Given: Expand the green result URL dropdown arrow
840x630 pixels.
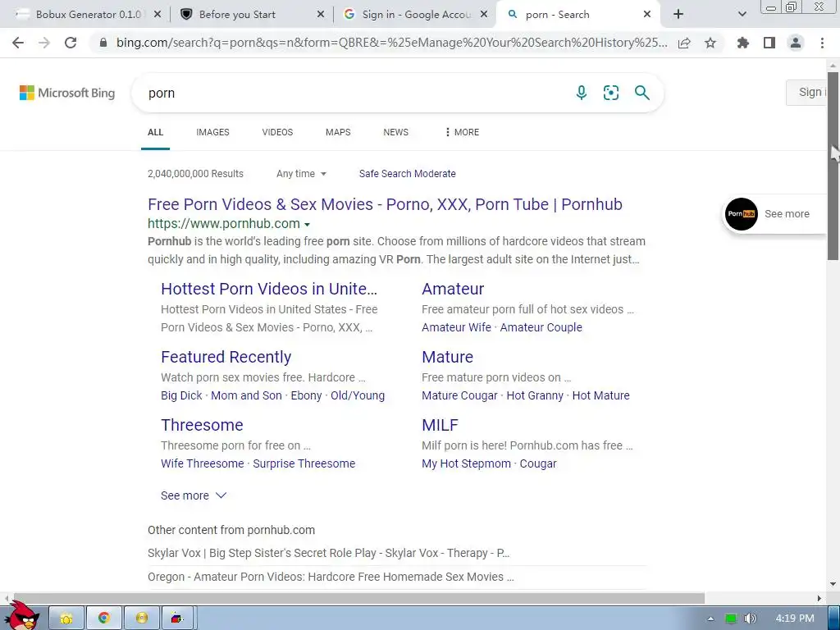Looking at the screenshot, I should [307, 225].
